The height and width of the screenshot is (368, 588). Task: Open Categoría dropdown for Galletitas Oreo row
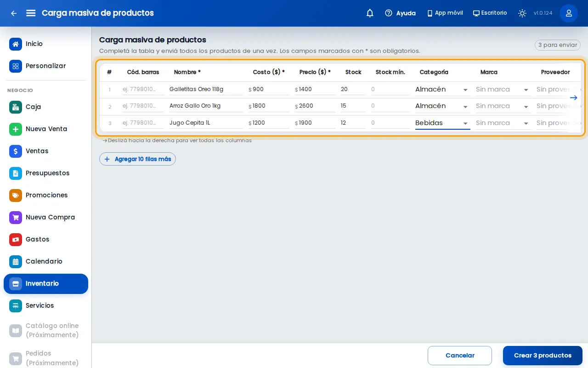[442, 90]
